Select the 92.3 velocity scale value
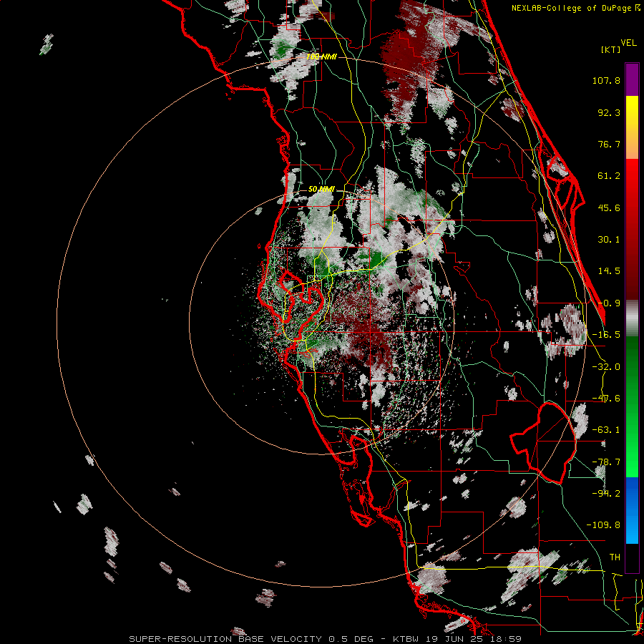This screenshot has width=644, height=644. (x=609, y=112)
